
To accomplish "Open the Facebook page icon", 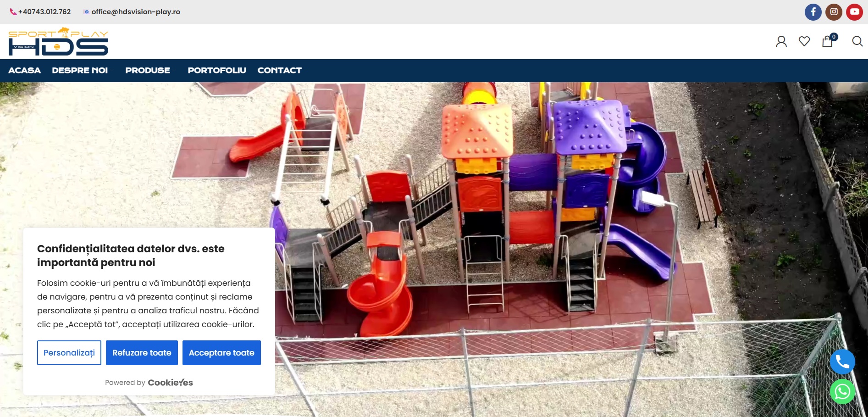I will coord(813,12).
